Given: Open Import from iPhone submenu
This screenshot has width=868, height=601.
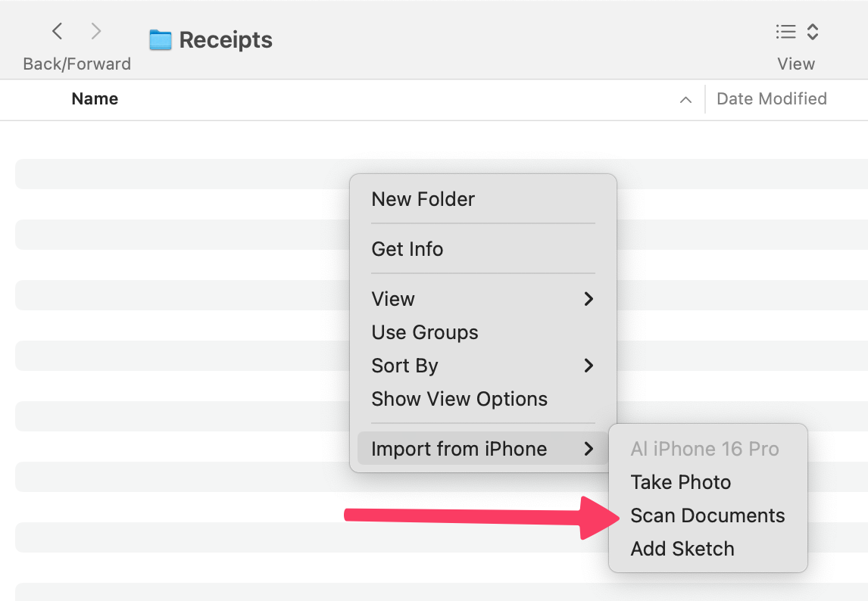Looking at the screenshot, I should pos(459,449).
